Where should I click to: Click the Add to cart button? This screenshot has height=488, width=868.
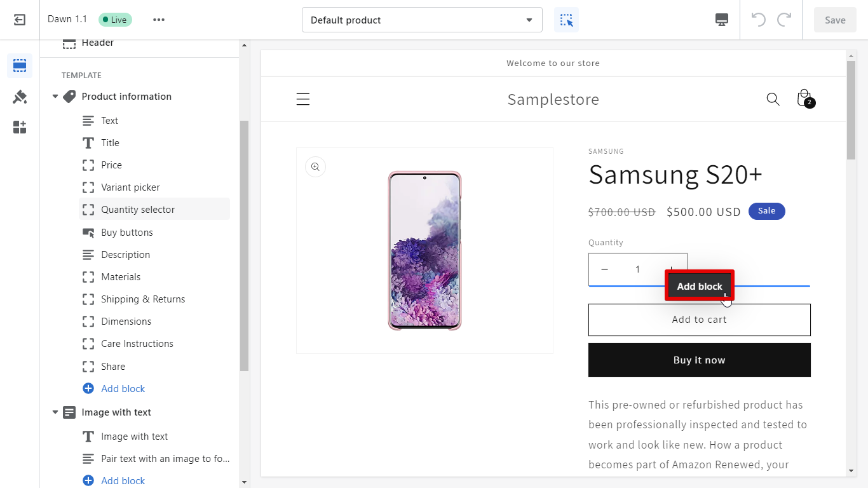[x=700, y=320]
